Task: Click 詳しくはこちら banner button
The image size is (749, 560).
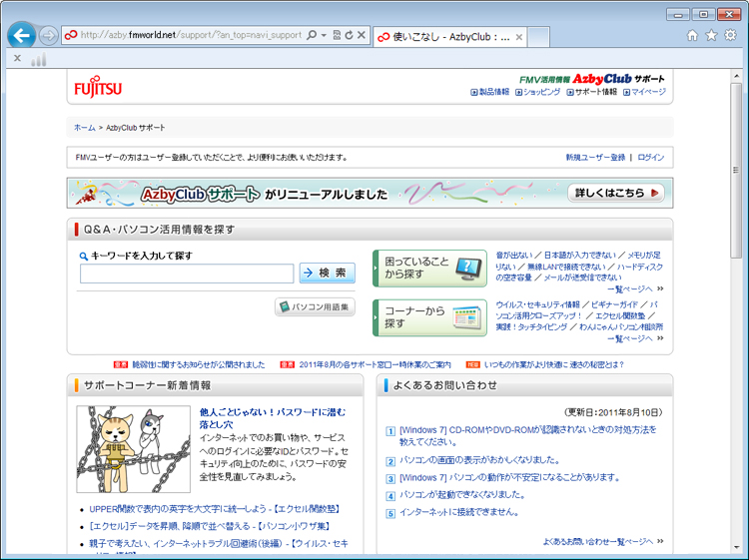Action: tap(616, 193)
